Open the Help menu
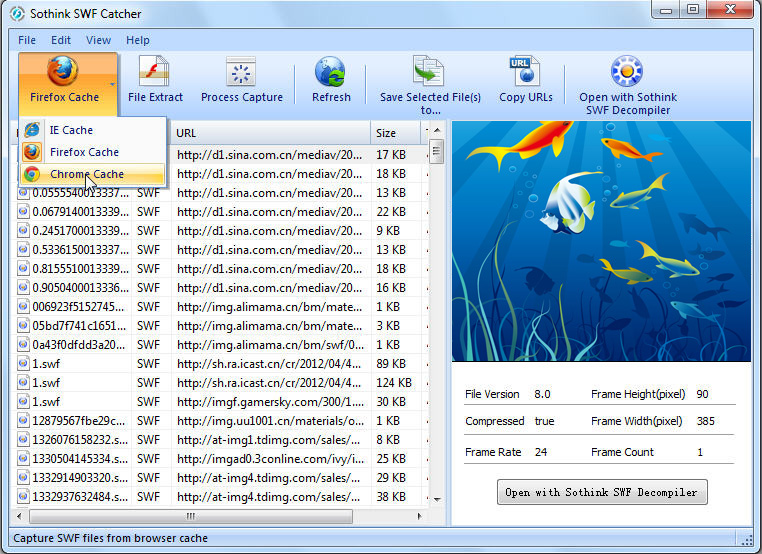This screenshot has height=554, width=762. 138,40
